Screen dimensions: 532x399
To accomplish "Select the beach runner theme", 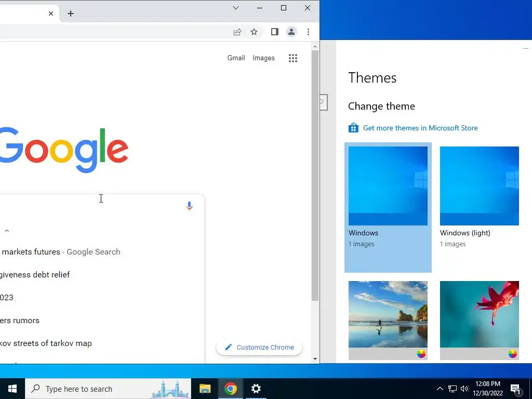I will tap(388, 320).
